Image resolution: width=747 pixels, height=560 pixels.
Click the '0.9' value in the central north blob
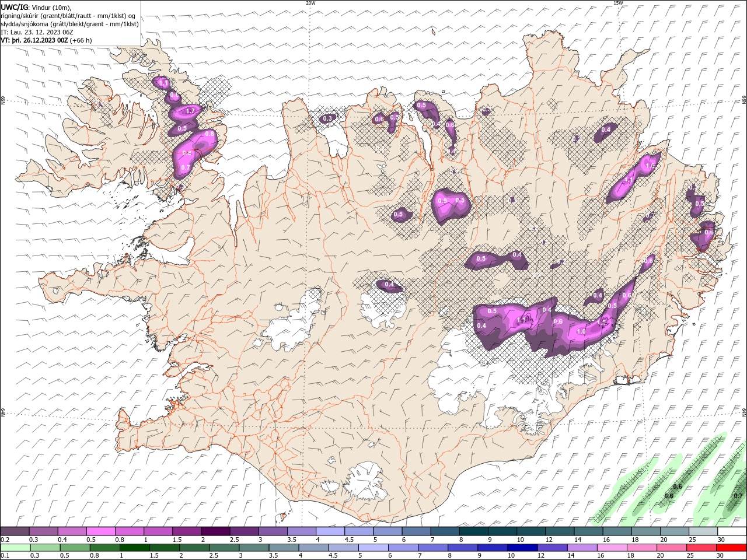[x=442, y=201]
